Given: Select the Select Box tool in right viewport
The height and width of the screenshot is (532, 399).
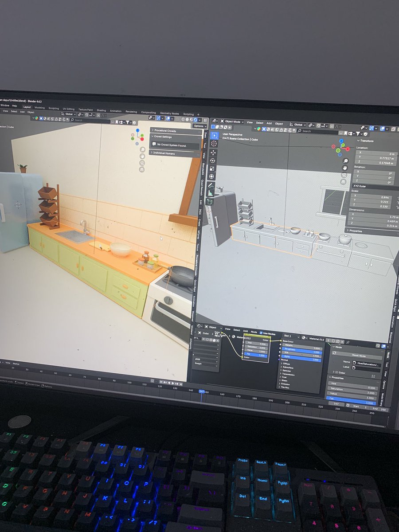Looking at the screenshot, I should point(214,136).
